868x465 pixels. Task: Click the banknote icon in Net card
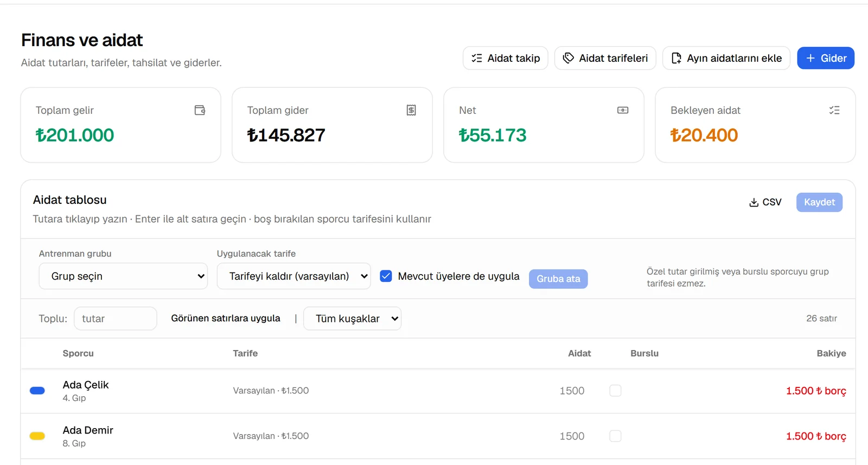[x=623, y=110]
